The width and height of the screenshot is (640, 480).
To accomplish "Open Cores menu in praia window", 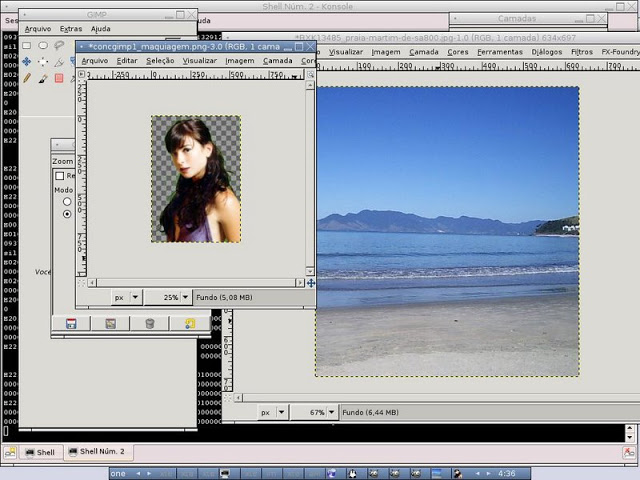I will pyautogui.click(x=458, y=52).
